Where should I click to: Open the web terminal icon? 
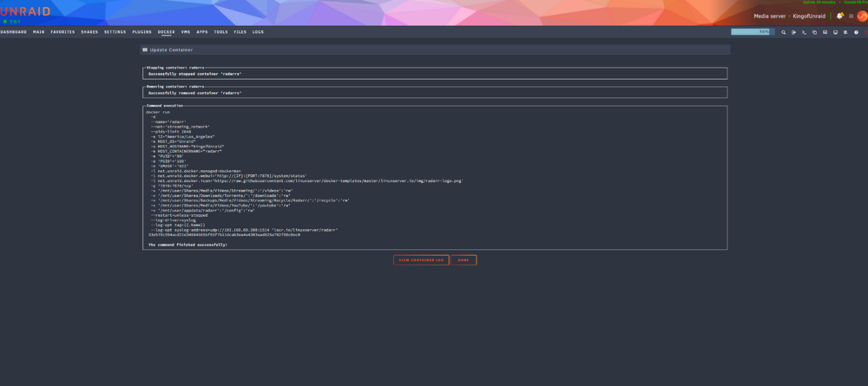tap(804, 32)
